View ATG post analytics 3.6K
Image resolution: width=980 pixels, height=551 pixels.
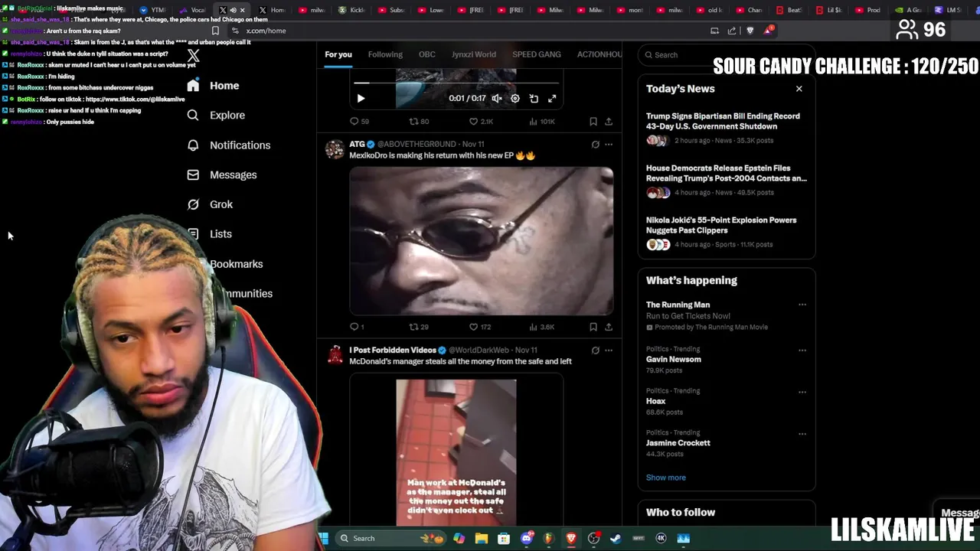[541, 327]
